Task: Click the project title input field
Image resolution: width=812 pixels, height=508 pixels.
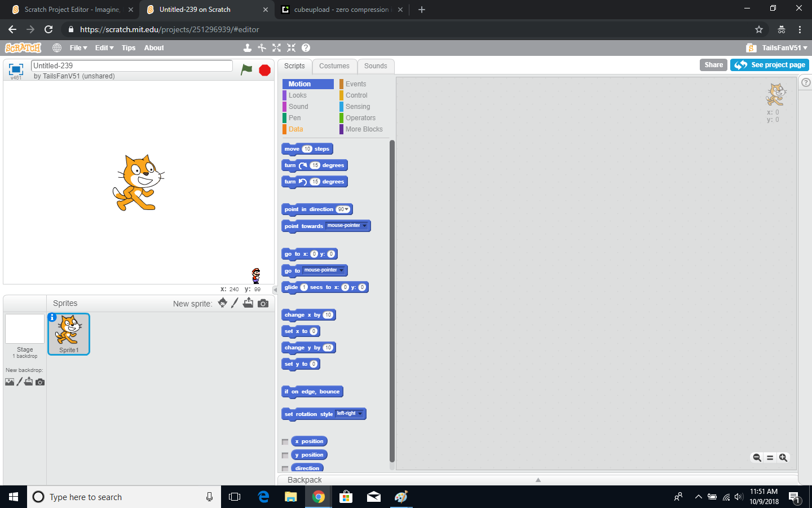Action: point(132,65)
